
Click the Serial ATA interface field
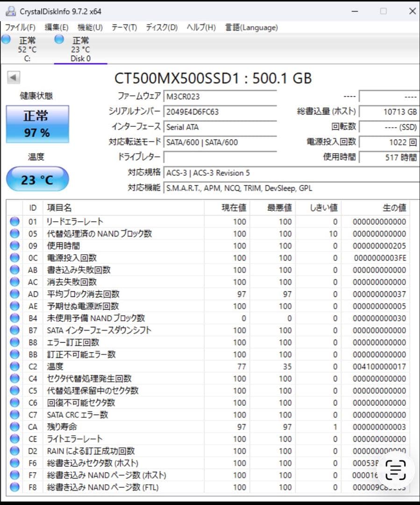(220, 127)
